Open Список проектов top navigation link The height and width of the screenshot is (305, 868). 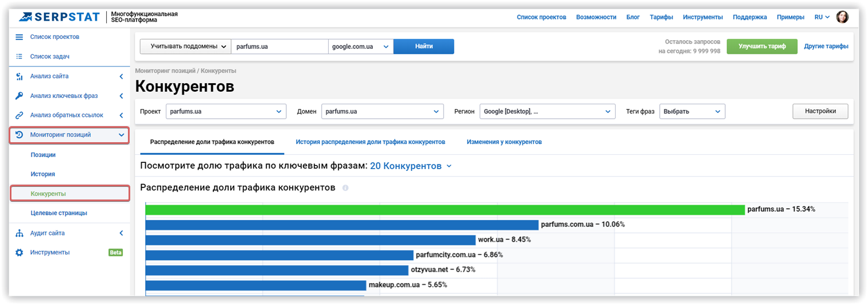point(542,17)
